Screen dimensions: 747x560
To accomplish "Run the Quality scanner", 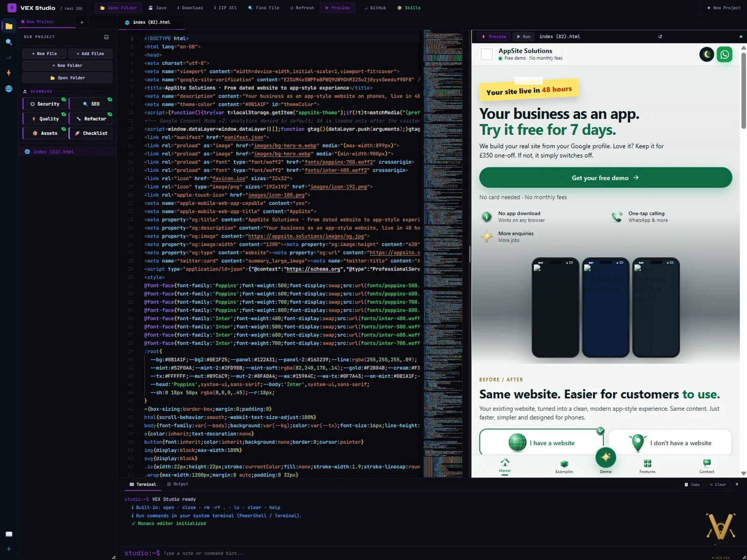I will 44,119.
